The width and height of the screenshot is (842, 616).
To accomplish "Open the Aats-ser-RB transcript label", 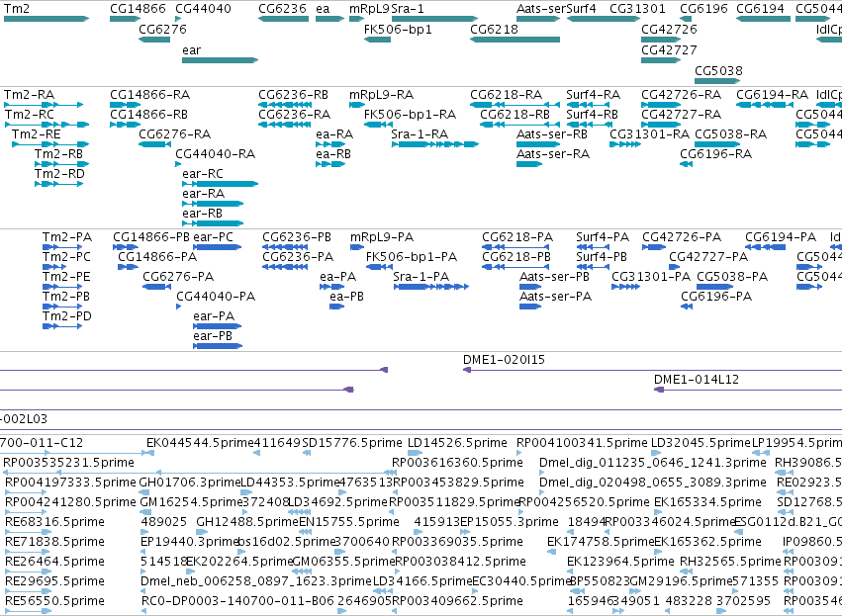I will (x=552, y=134).
